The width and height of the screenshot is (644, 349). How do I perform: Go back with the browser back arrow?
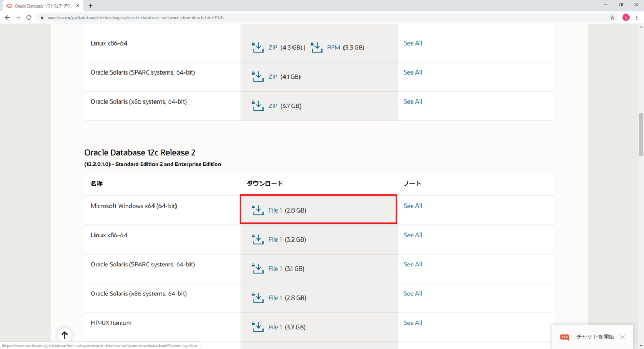click(x=7, y=17)
